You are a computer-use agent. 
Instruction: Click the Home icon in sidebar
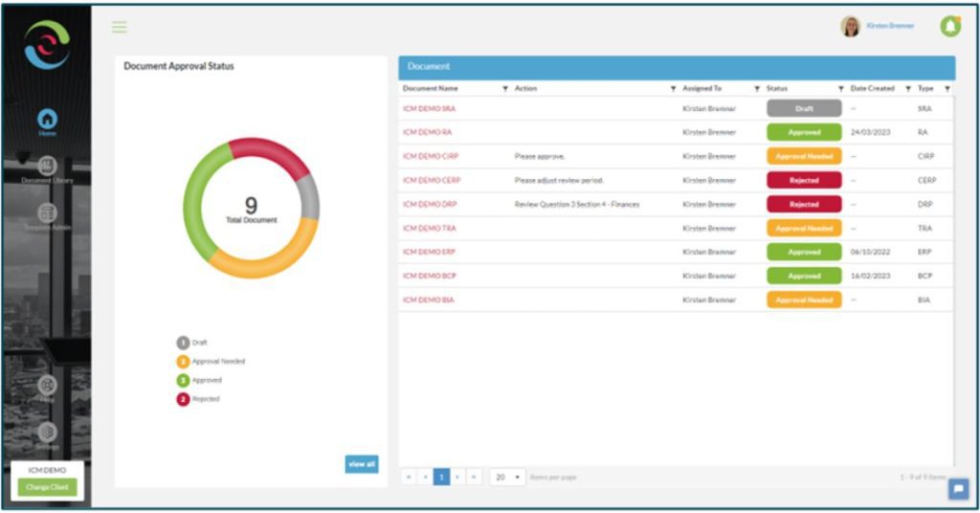click(48, 118)
